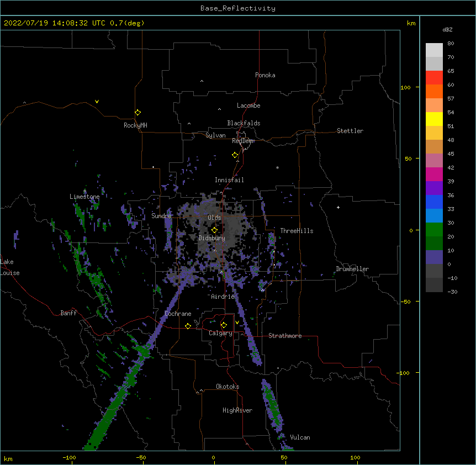Click the km unit label beside the timestamp

click(411, 23)
